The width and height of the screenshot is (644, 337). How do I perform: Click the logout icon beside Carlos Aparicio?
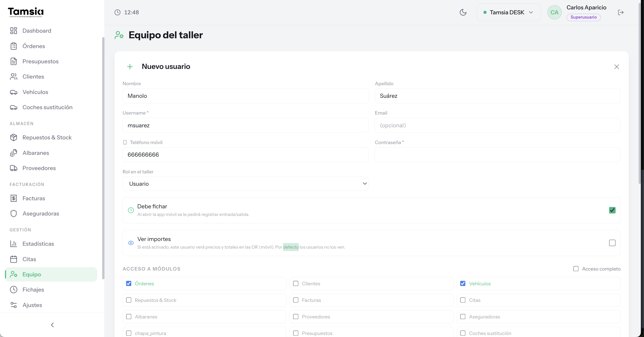(621, 12)
